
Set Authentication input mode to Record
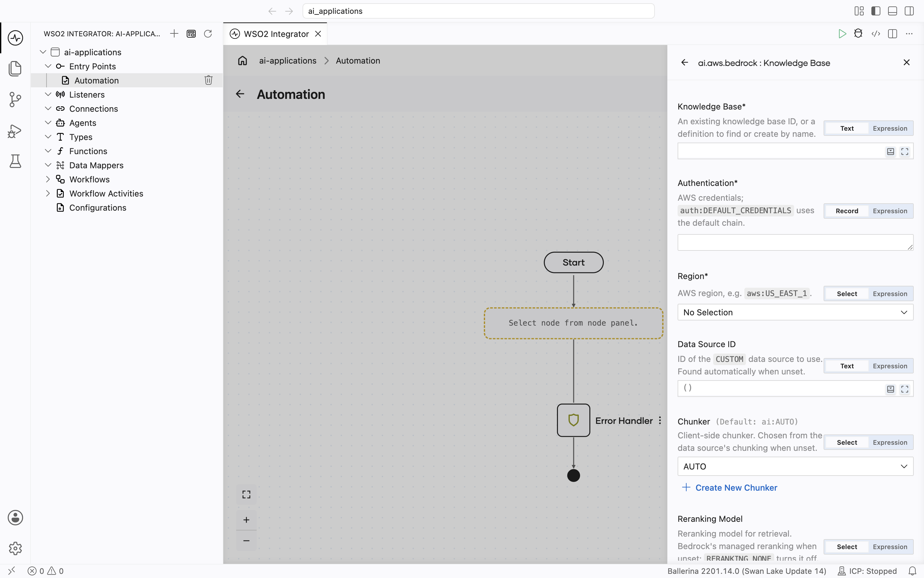[x=847, y=211]
